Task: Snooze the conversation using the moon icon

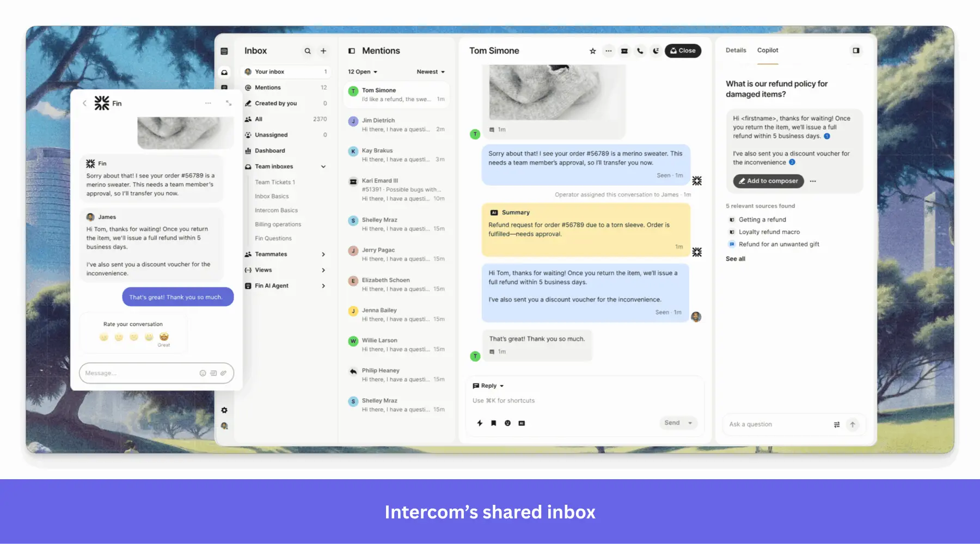Action: (656, 51)
